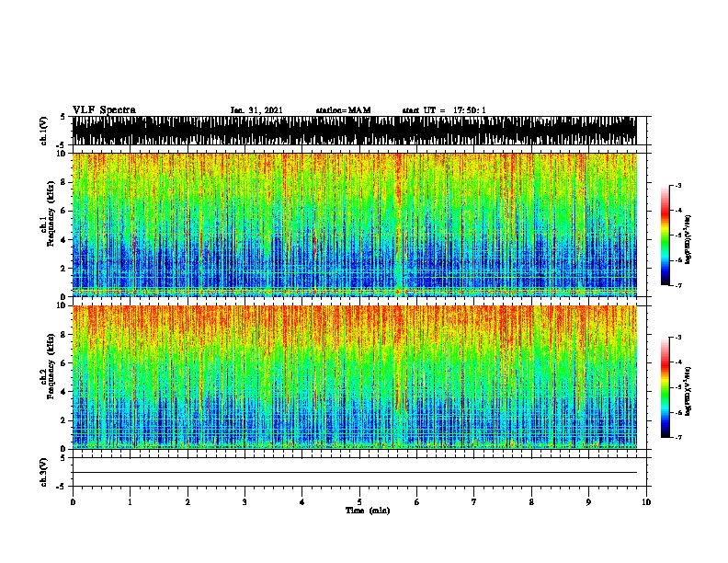This screenshot has width=728, height=563.
Task: Click the "station=MAM" header label
Action: click(343, 110)
